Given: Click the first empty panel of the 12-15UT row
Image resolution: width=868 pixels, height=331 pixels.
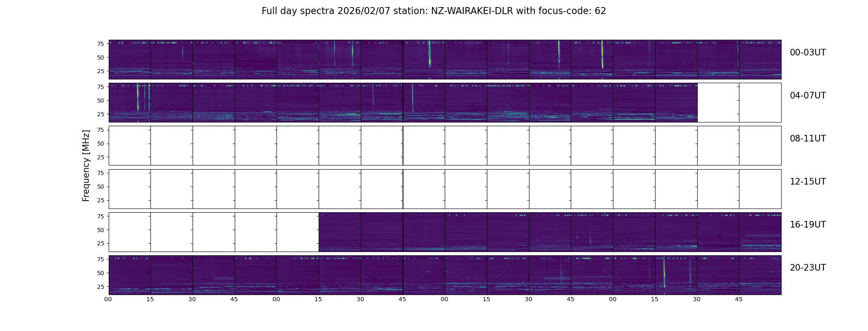Looking at the screenshot, I should pos(129,189).
